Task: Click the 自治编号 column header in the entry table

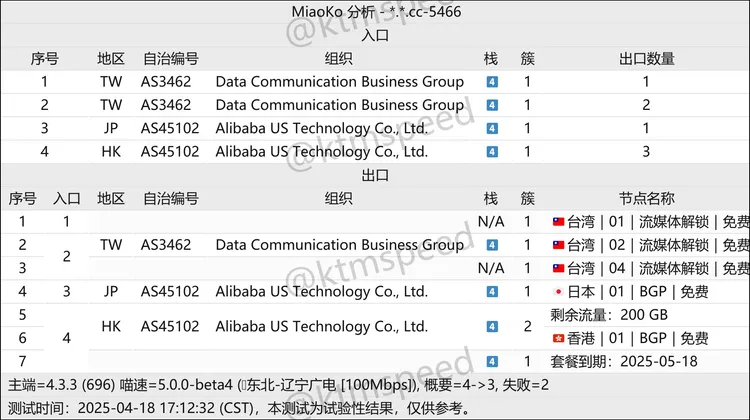Action: pyautogui.click(x=170, y=59)
